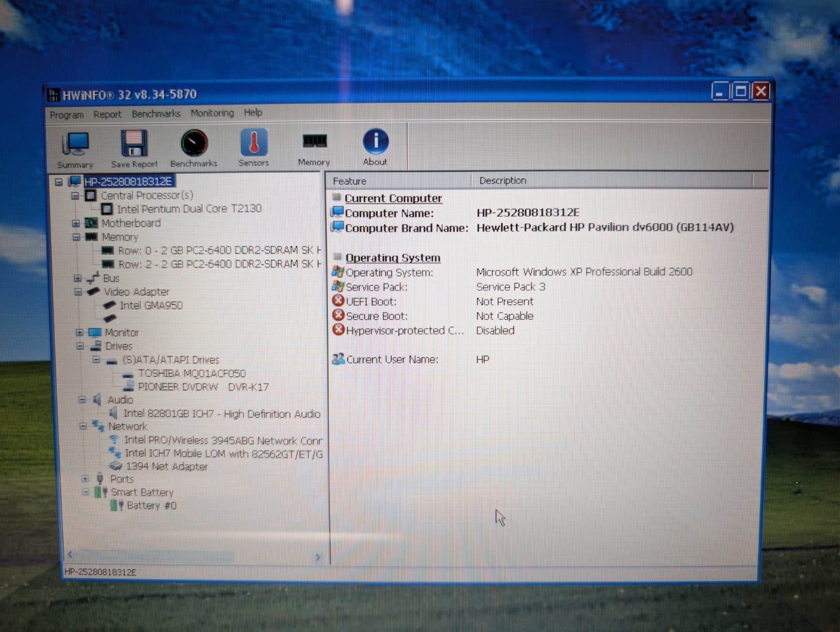Expand the Bus node
The height and width of the screenshot is (632, 840).
click(78, 278)
